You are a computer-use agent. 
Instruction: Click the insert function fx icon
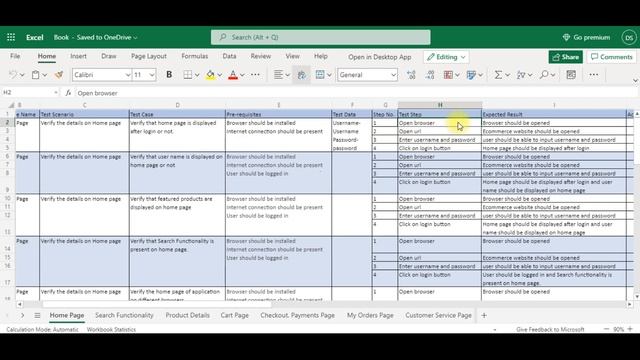[68, 93]
